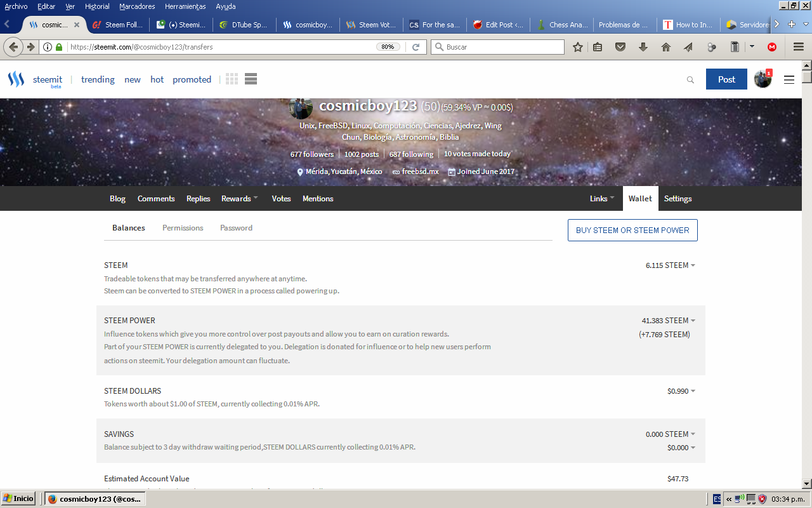Expand the toolbar overflow dropdown arrow
Viewport: 812px width, 508px height.
[x=752, y=47]
